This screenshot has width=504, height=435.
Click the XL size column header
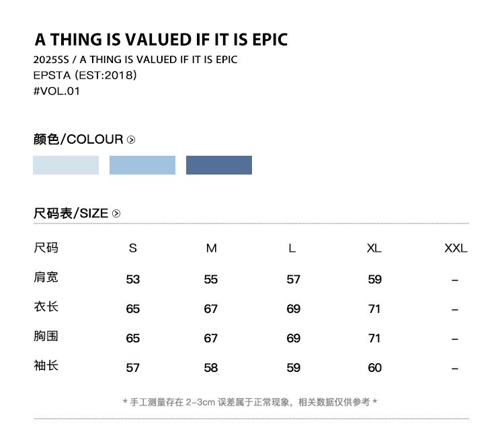click(x=374, y=248)
